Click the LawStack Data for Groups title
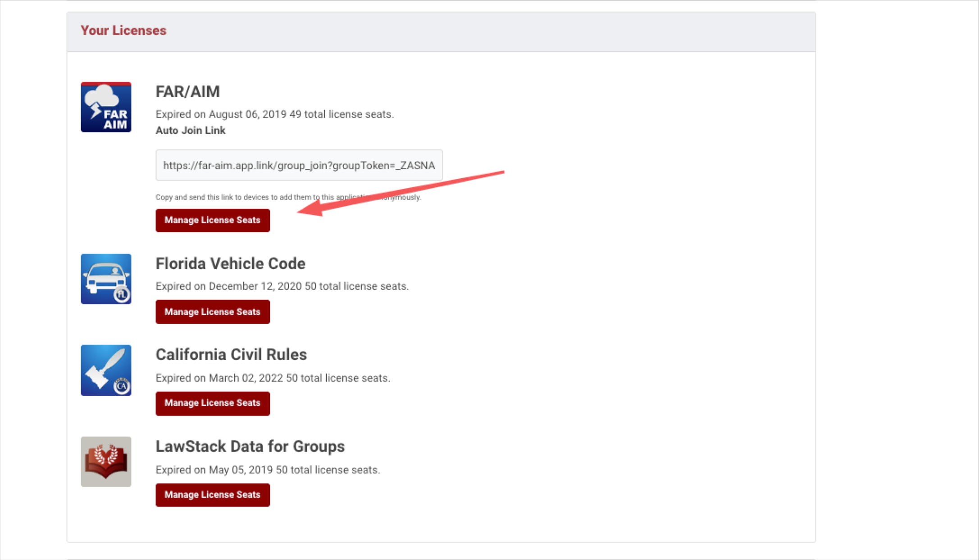Screen dimensions: 979x560 coord(250,446)
